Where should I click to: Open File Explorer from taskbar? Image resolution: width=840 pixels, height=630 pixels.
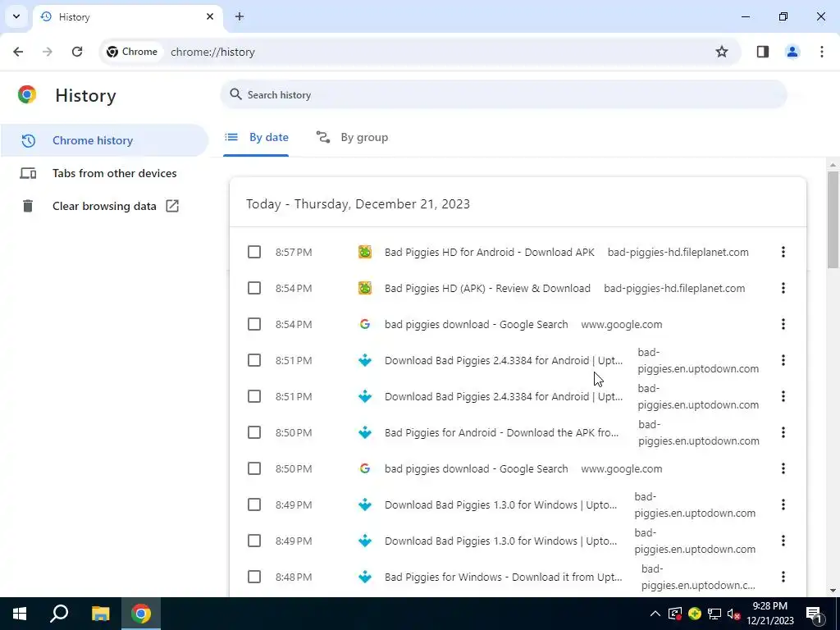coord(100,614)
